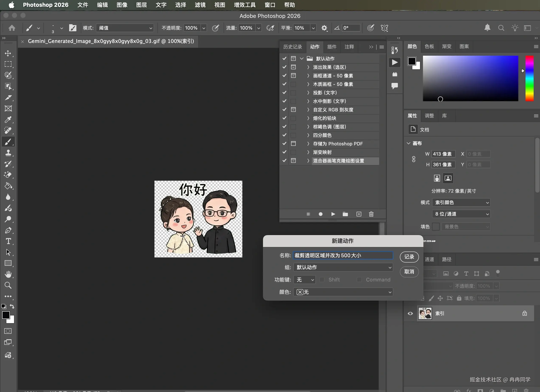
Task: Expand the 渐变映射 action
Action: point(308,152)
